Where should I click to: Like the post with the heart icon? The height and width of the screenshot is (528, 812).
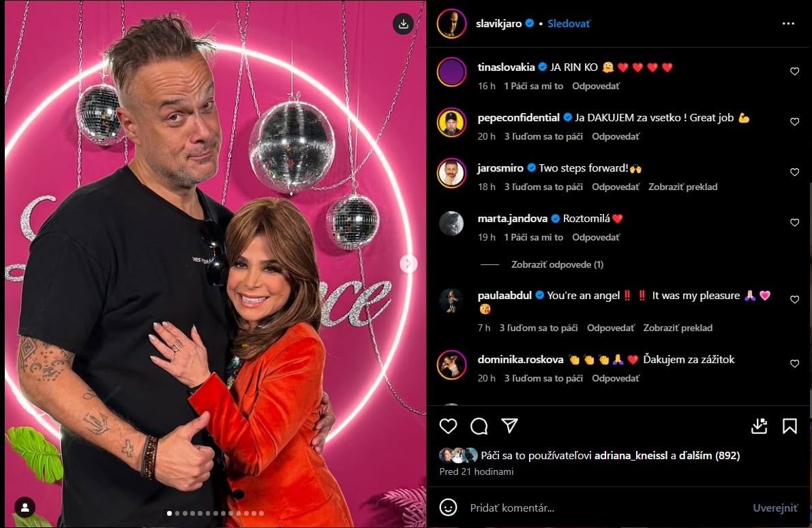[x=448, y=426]
